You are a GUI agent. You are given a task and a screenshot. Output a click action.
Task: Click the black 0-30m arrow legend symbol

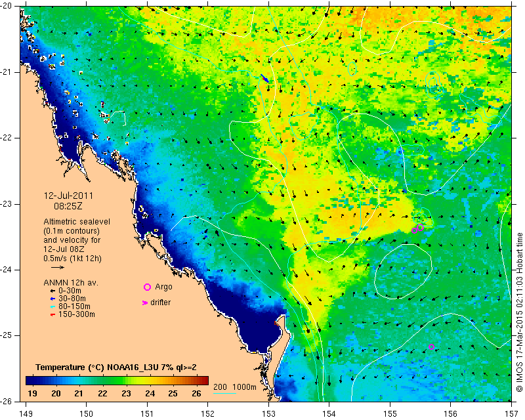point(52,291)
